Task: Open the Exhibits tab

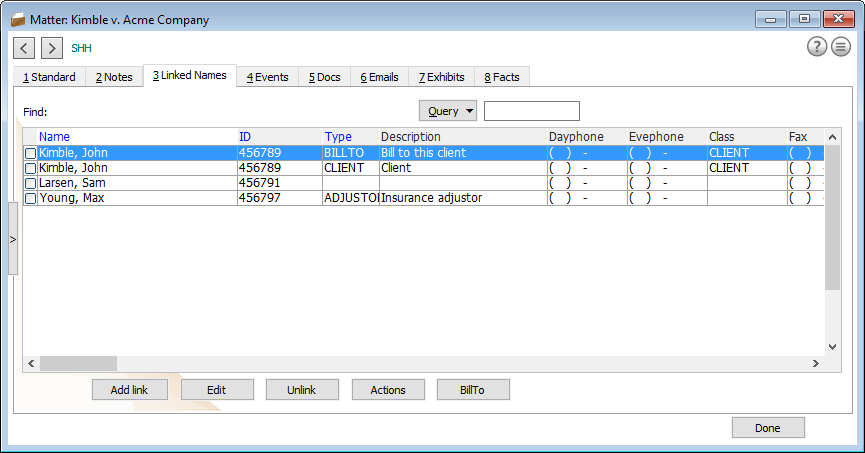Action: (441, 77)
